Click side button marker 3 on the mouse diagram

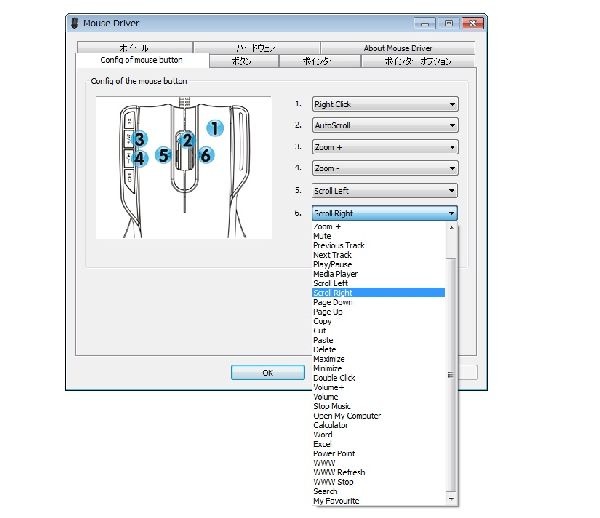140,139
